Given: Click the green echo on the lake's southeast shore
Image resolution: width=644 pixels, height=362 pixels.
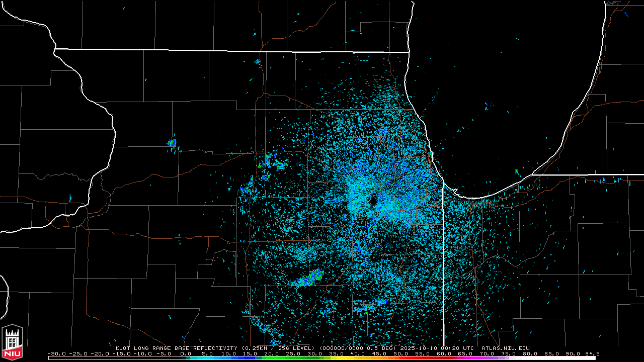Looking at the screenshot, I should coord(517,171).
